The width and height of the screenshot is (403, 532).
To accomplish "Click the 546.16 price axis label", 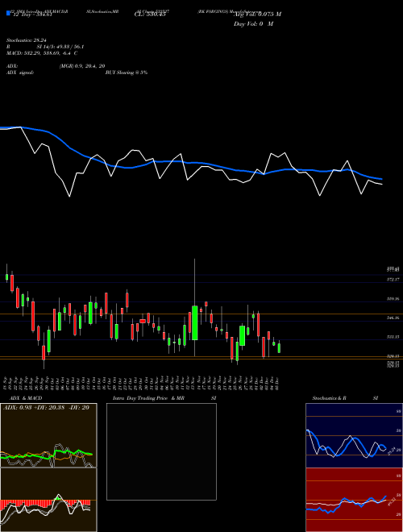I will point(393,318).
